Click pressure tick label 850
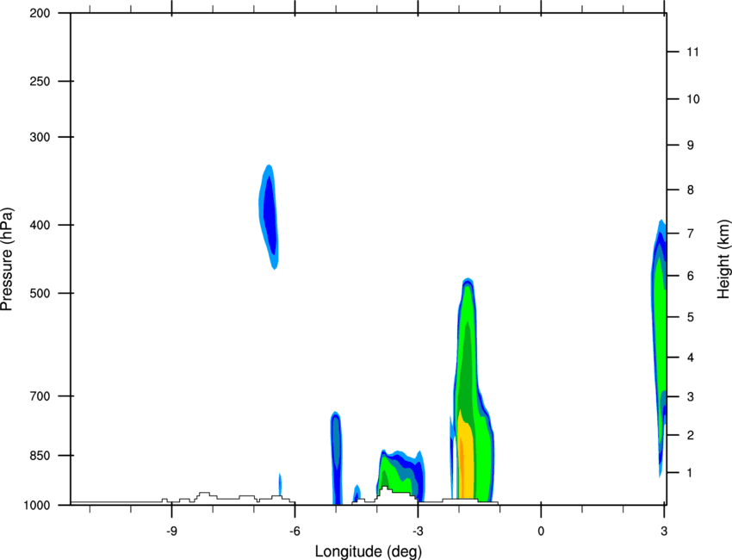This screenshot has width=732, height=560. pyautogui.click(x=40, y=456)
